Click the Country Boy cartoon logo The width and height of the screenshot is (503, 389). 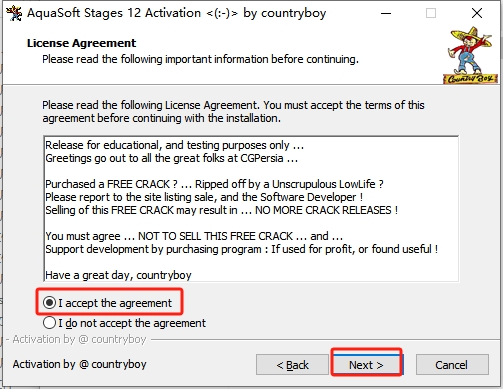(x=470, y=55)
